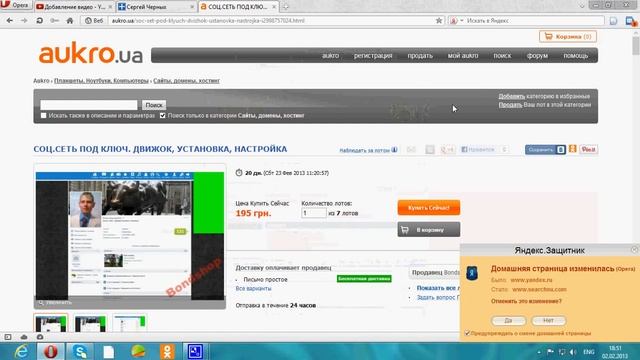The width and height of the screenshot is (640, 360).
Task: Toggle search only in category checkbox
Action: coord(162,116)
